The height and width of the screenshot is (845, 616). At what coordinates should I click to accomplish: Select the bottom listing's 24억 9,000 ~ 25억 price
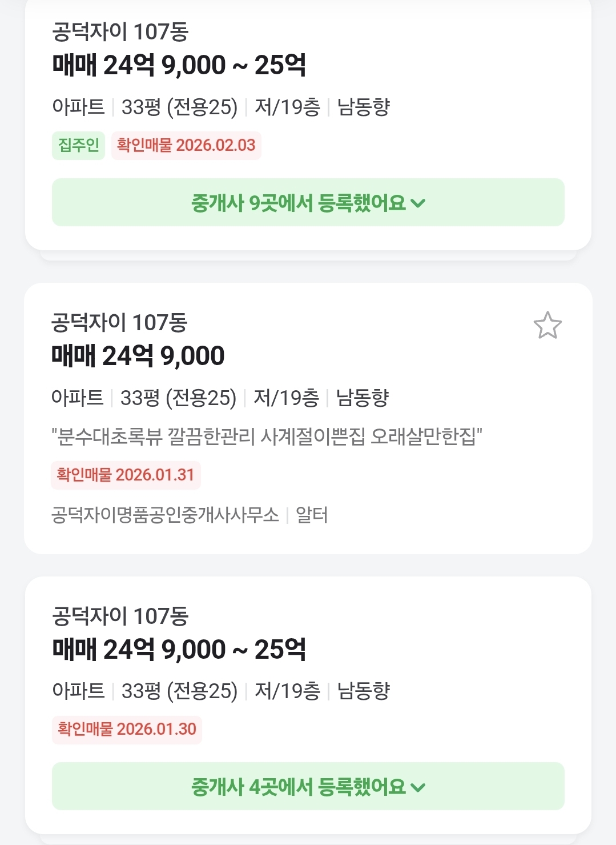point(179,650)
